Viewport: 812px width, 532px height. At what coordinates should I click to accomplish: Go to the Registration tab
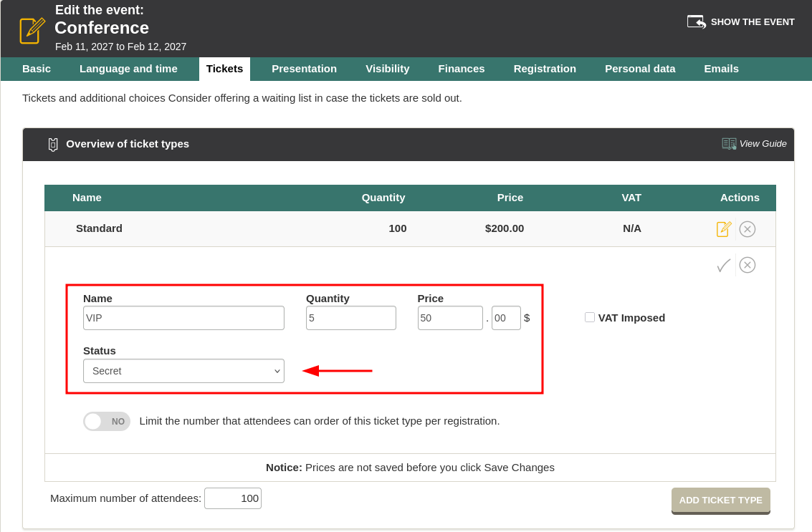click(x=545, y=69)
